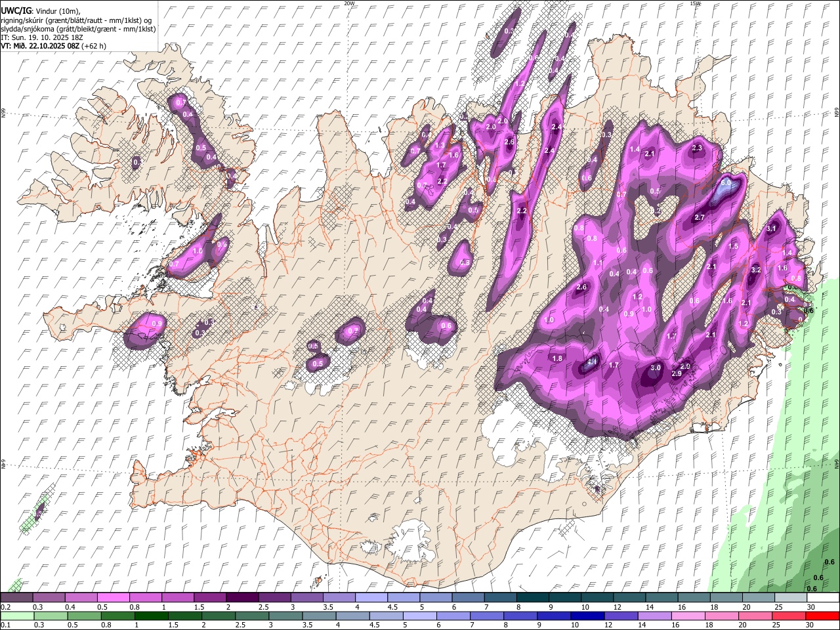840x630 pixels.
Task: Click the darkest green bottom-row swatch at 1
Action: 151,616
